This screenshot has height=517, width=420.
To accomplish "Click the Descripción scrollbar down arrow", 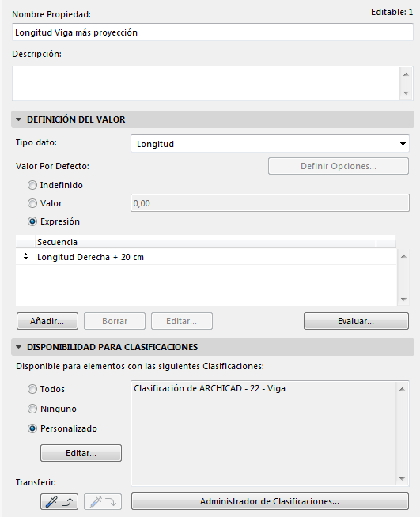I will [406, 93].
